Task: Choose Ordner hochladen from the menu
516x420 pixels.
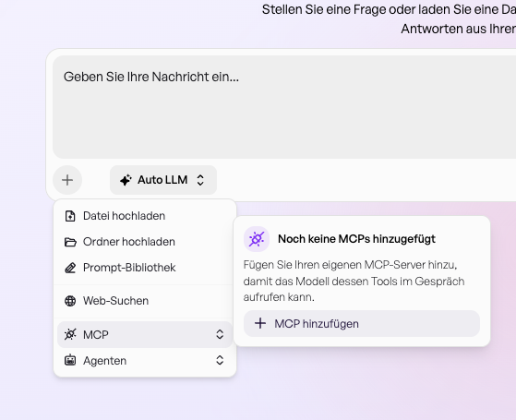Action: (x=145, y=242)
